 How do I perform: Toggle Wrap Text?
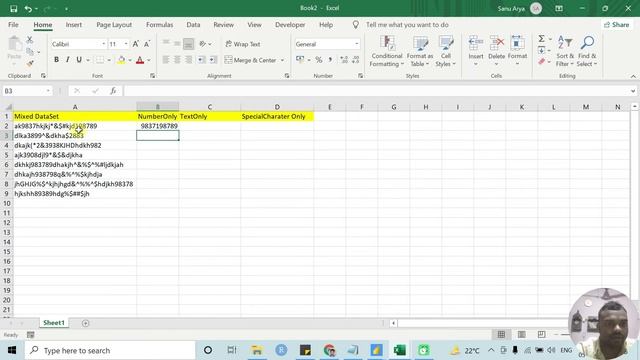click(243, 44)
